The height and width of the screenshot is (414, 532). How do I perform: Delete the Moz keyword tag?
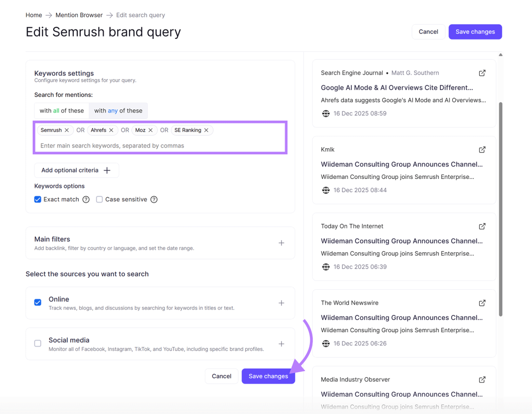tap(151, 130)
